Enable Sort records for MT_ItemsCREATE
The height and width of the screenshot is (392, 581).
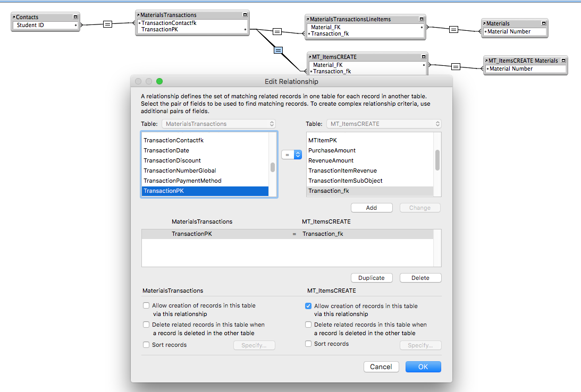click(308, 344)
